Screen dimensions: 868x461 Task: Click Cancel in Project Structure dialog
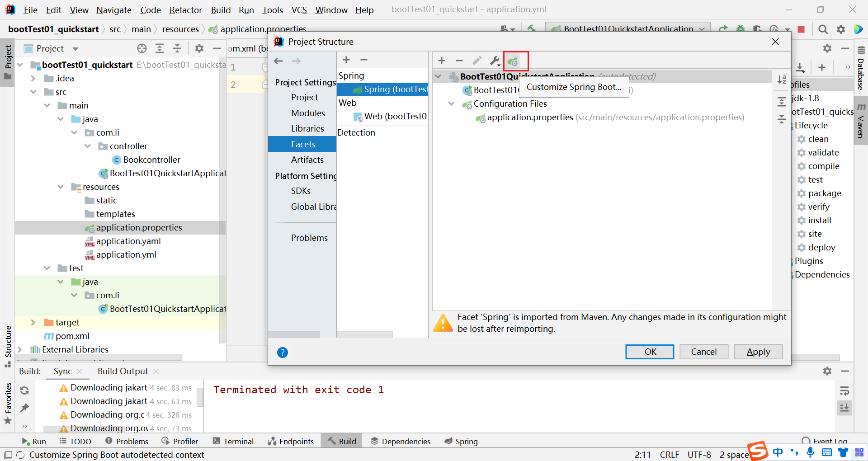tap(704, 352)
